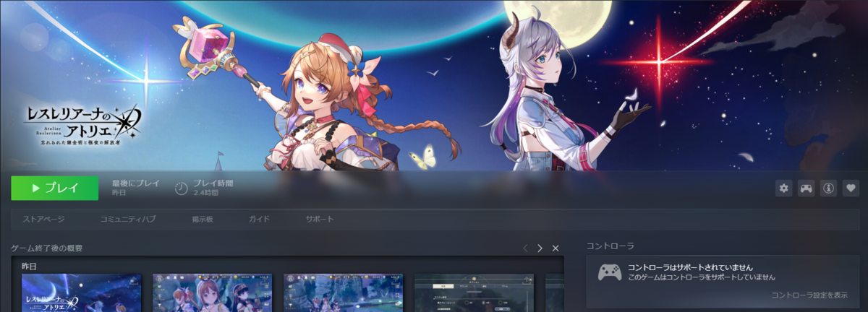
Task: Open the first screenshot with the game title logo
Action: 82,292
